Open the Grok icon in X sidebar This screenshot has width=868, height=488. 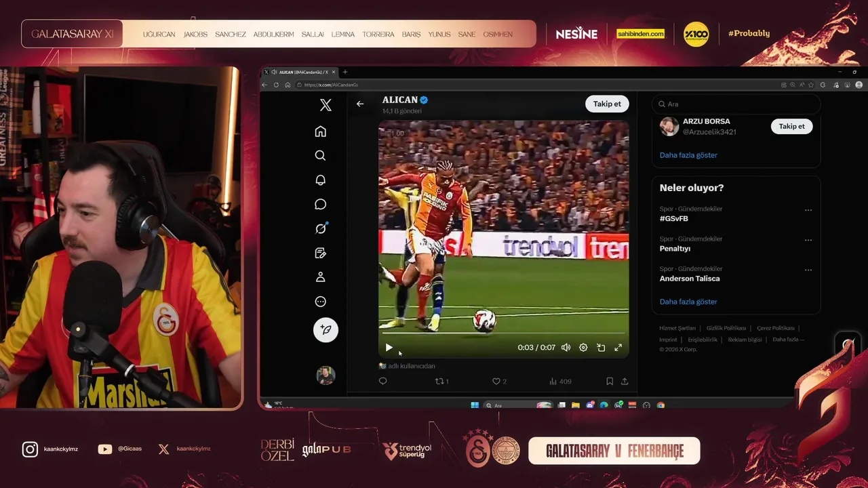[x=321, y=228]
